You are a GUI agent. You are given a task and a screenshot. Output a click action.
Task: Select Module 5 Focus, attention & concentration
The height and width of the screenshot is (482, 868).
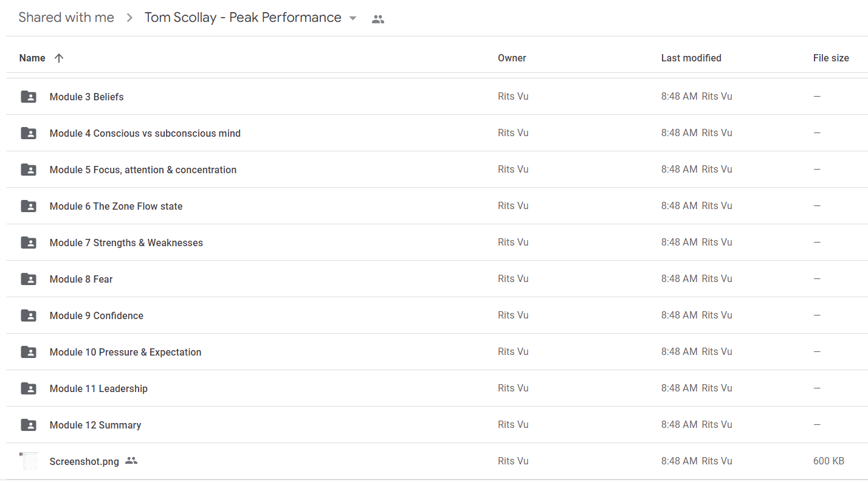pyautogui.click(x=143, y=170)
